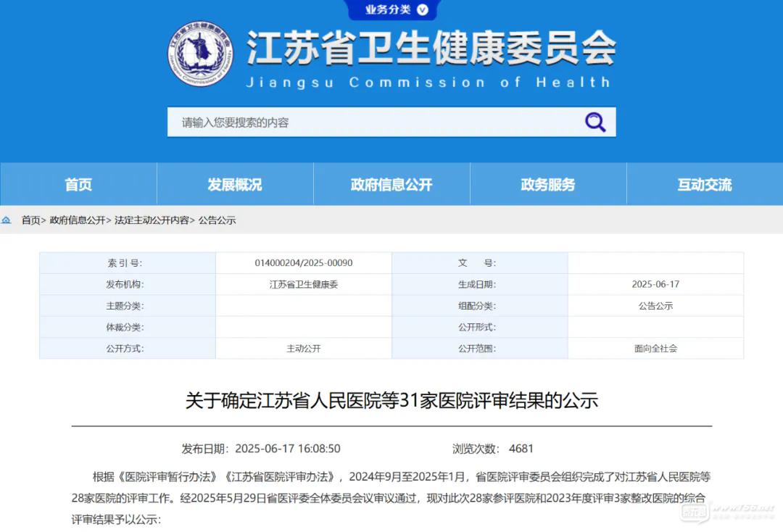Open the 业务分类 top tab

click(x=388, y=9)
